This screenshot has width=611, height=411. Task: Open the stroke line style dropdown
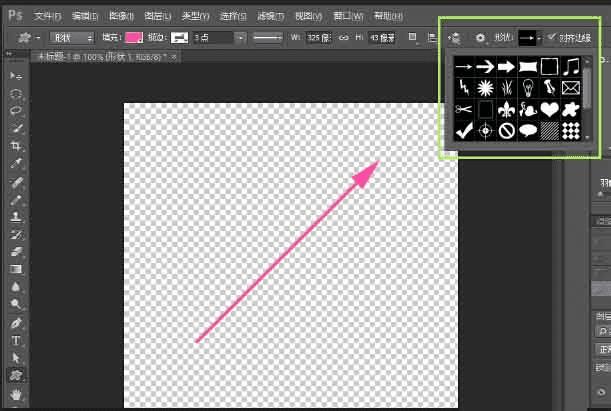268,38
